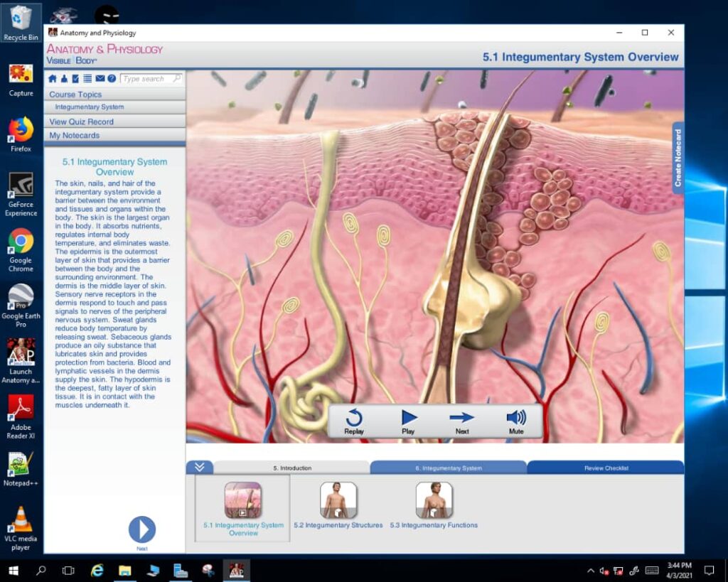Switch to the 5. Introduction tab
Image resolution: width=728 pixels, height=582 pixels.
[292, 468]
